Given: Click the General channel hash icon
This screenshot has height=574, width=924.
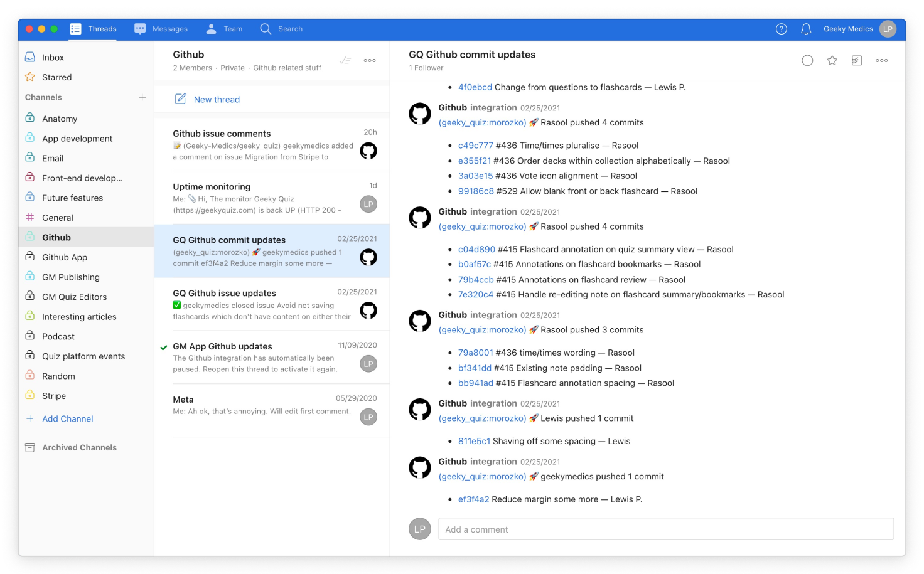Looking at the screenshot, I should (30, 217).
